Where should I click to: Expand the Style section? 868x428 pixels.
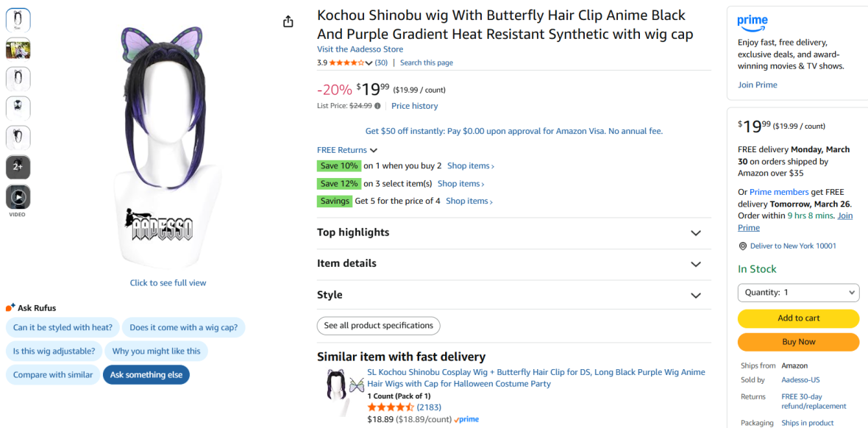[696, 296]
